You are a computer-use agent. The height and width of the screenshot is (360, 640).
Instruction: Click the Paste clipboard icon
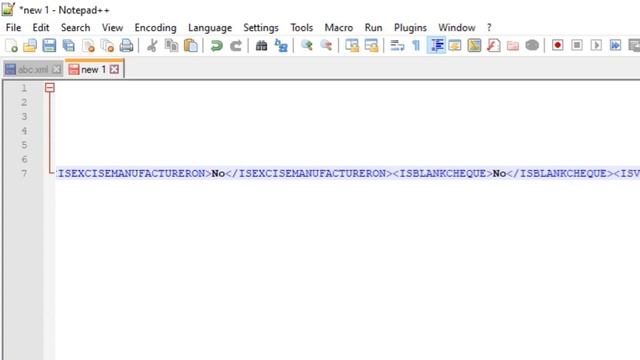[x=191, y=45]
